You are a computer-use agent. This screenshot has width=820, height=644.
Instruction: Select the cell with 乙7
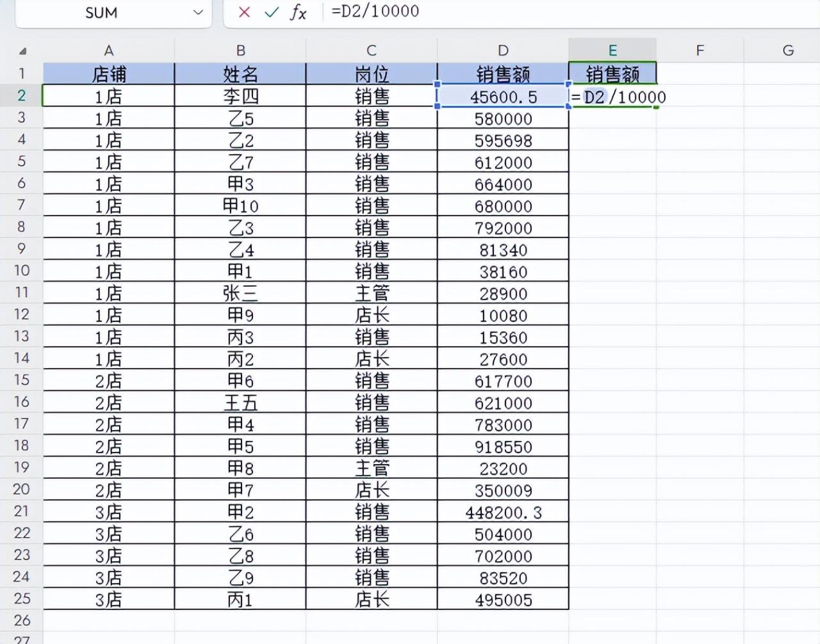(x=240, y=162)
